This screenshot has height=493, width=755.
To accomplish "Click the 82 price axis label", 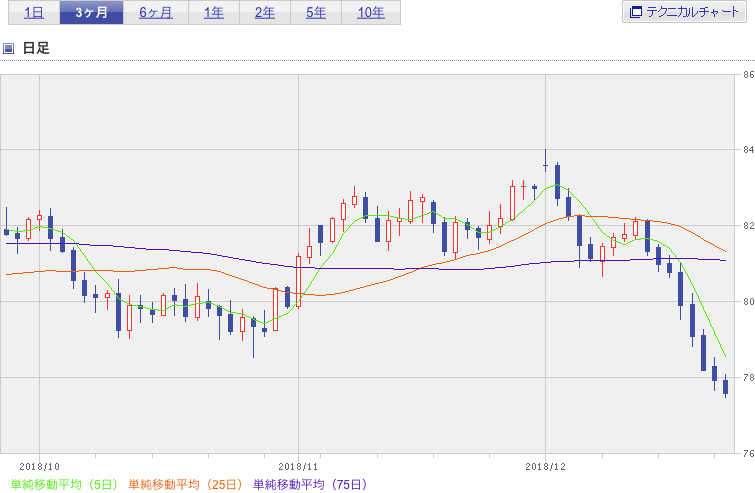I will (749, 226).
